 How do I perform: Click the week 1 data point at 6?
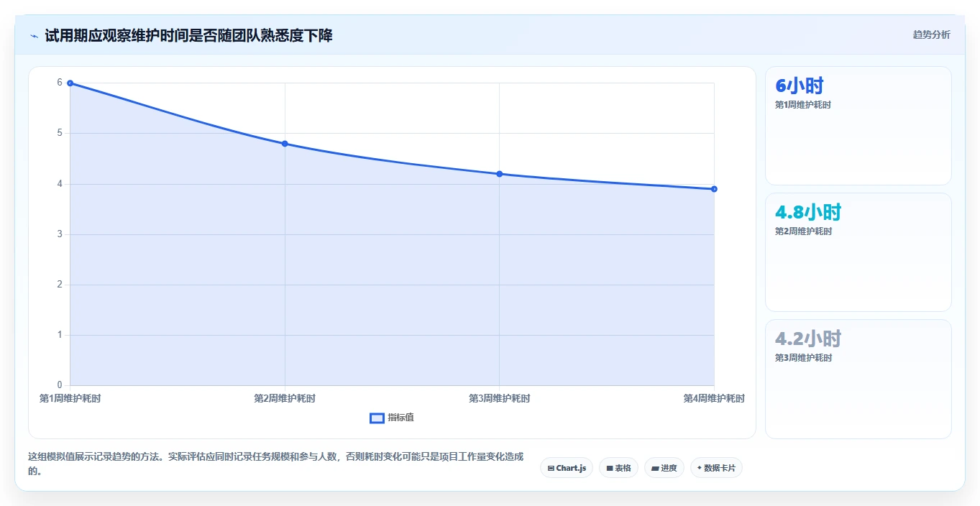click(70, 83)
